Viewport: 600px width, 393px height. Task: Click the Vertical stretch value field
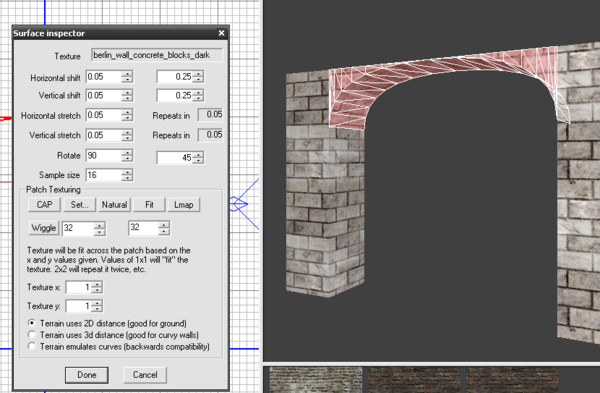(x=104, y=135)
